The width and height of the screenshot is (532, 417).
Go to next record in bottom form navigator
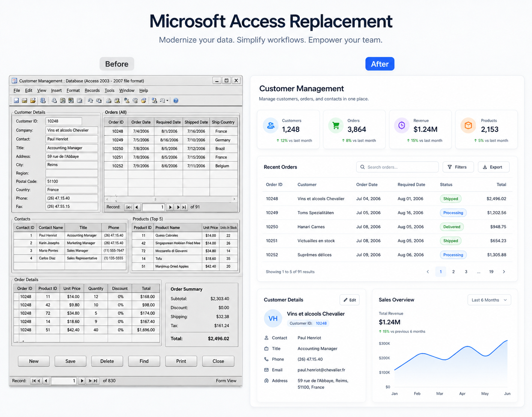tap(82, 381)
